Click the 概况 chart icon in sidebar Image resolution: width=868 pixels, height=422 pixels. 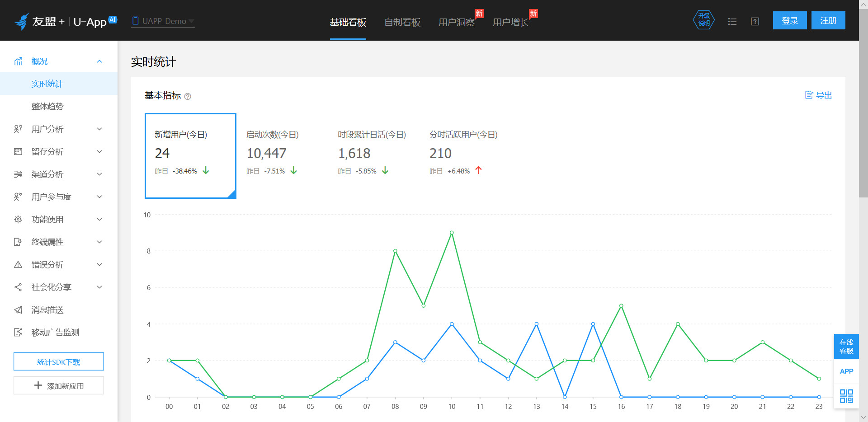18,61
